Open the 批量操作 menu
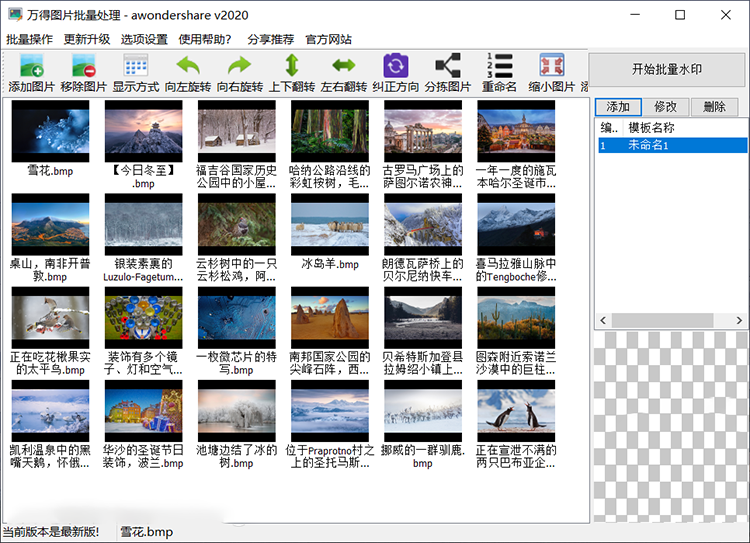 [29, 39]
